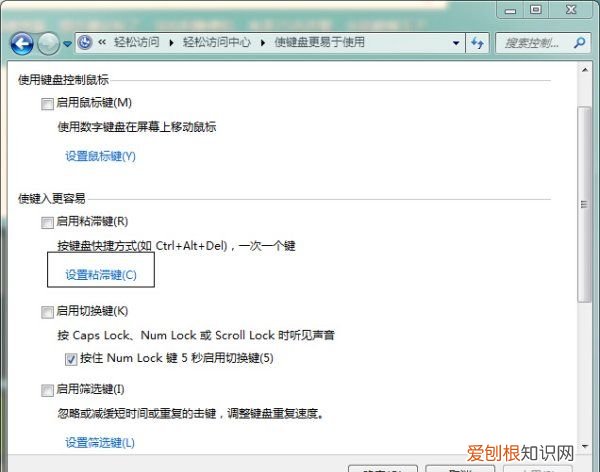Click the vertical scrollbar thumb
This screenshot has height=472, width=600.
pyautogui.click(x=584, y=205)
